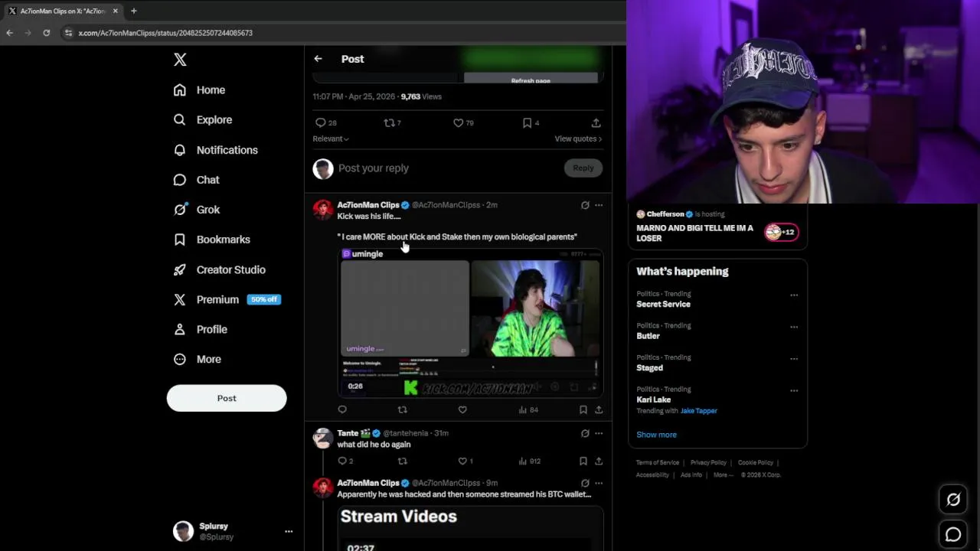Open more options for Secret Service trend
The image size is (980, 551).
(x=794, y=295)
